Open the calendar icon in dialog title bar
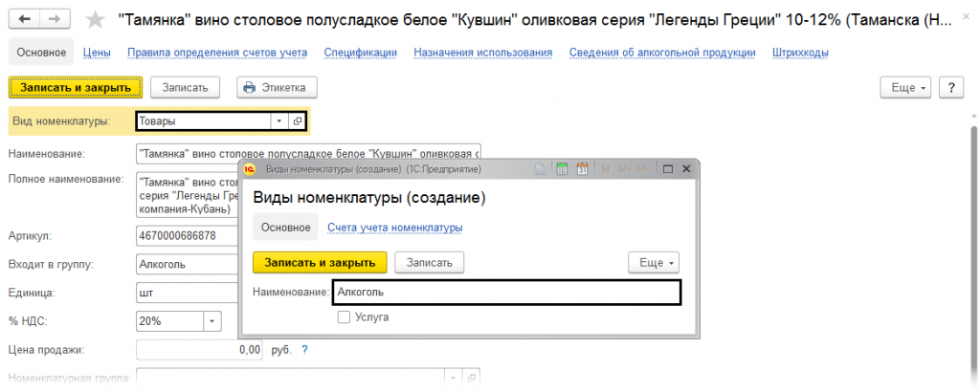 pos(581,169)
